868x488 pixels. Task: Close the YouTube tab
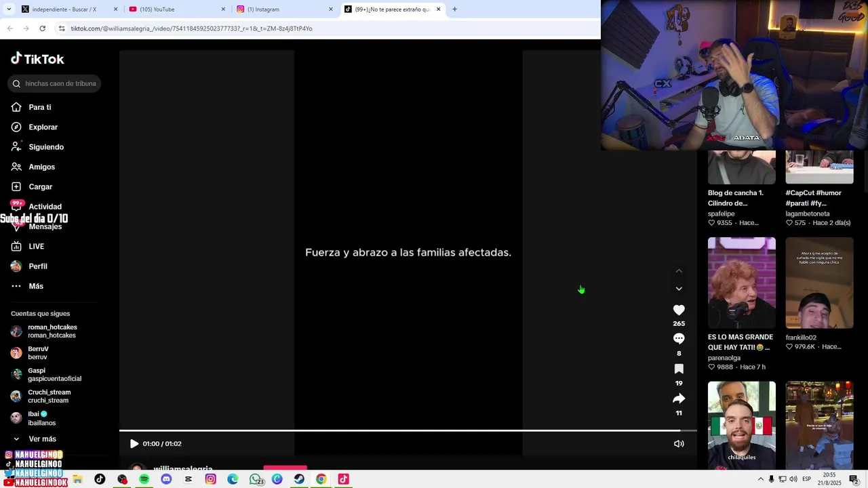point(223,9)
